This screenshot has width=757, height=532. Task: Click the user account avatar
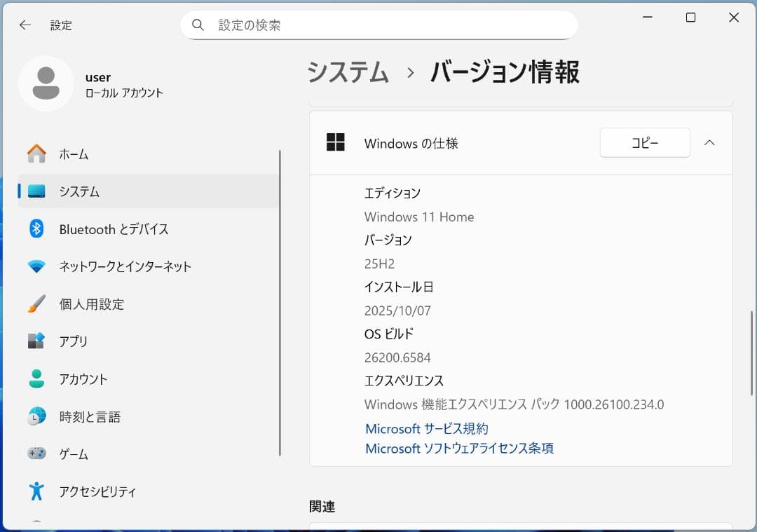pyautogui.click(x=46, y=83)
